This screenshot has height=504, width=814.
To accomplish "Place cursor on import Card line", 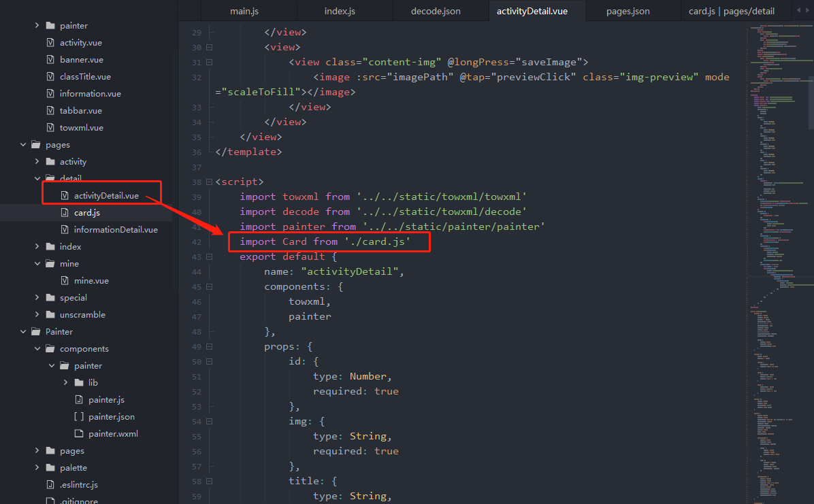I will click(x=325, y=242).
